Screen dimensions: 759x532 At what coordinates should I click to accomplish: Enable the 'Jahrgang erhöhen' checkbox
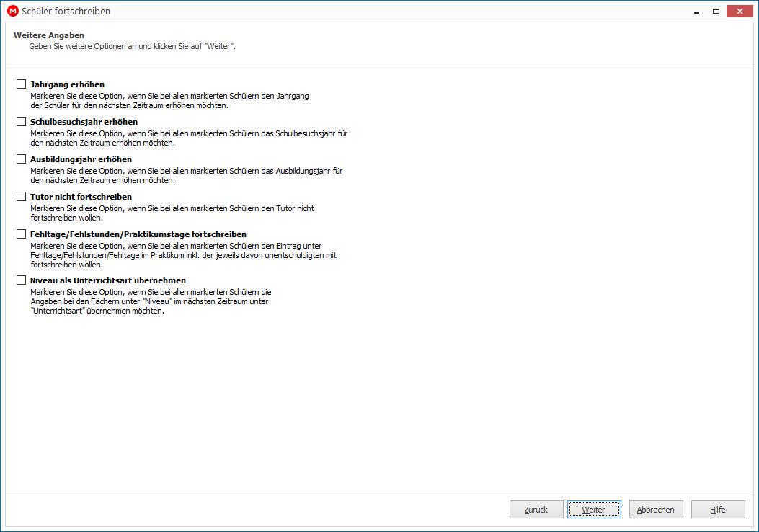point(22,84)
